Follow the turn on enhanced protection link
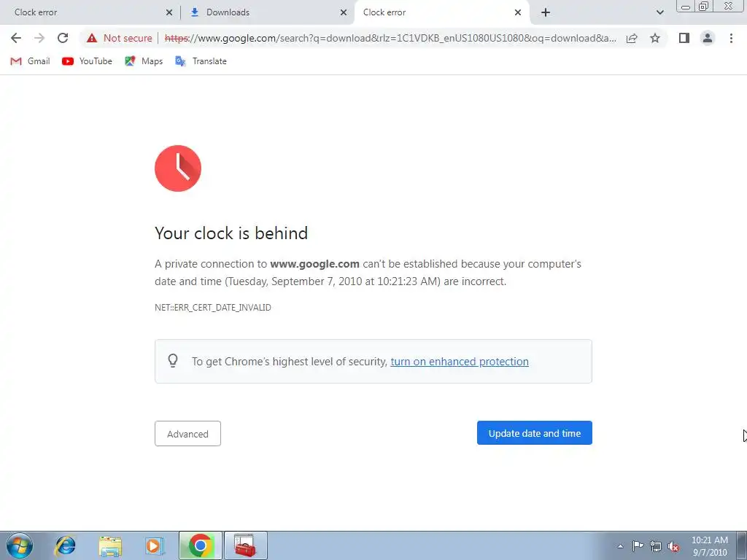The image size is (747, 560). [460, 362]
